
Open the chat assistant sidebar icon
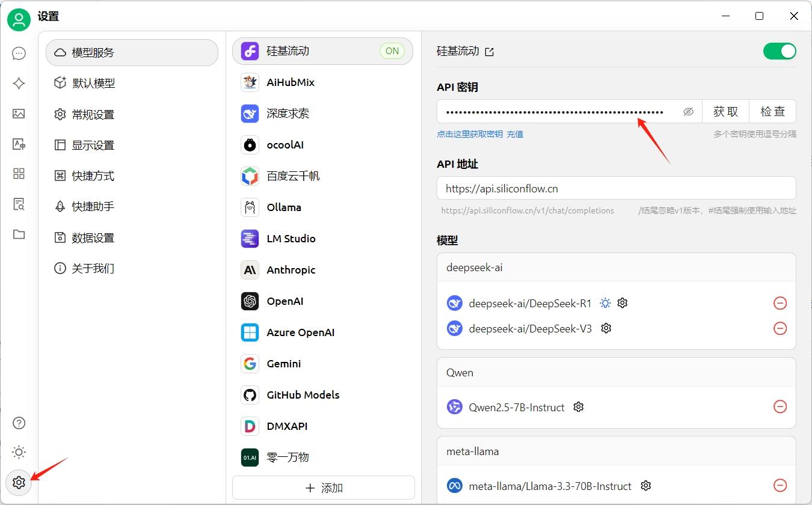[19, 54]
